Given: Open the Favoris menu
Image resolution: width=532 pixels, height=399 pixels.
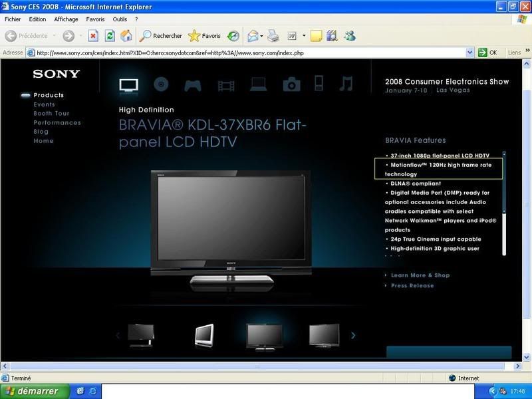Looking at the screenshot, I should click(x=95, y=19).
